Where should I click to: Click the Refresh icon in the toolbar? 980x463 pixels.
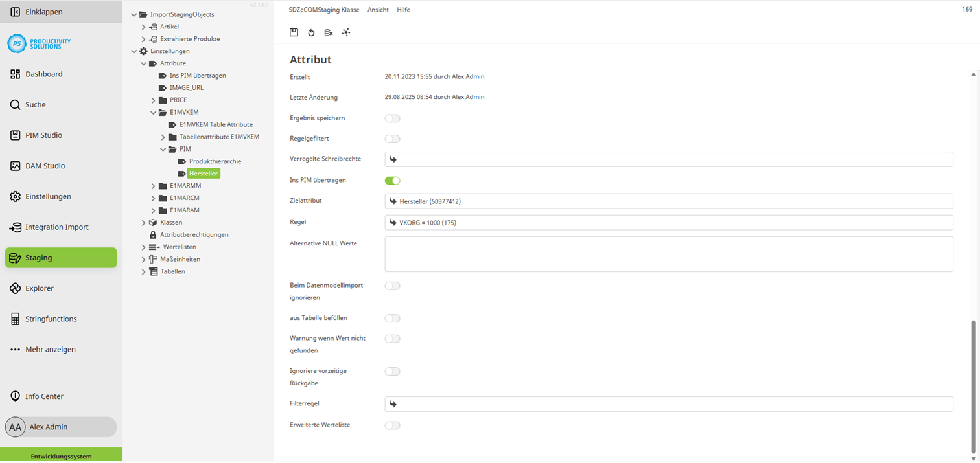tap(311, 32)
